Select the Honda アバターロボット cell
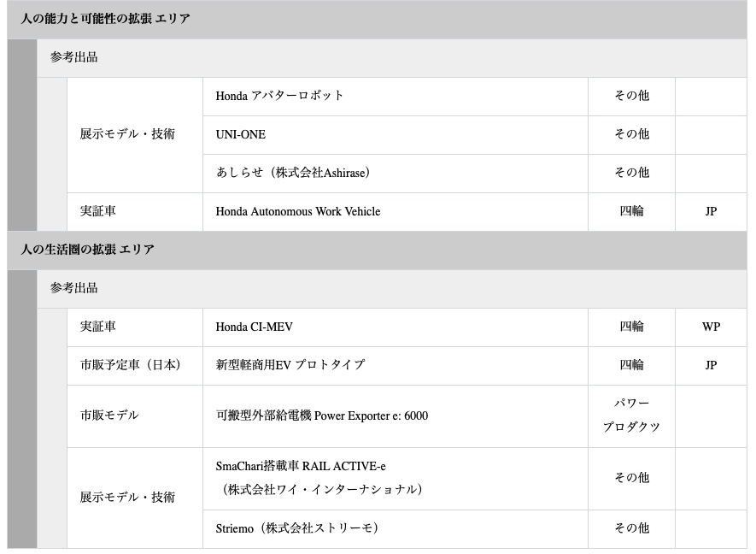Image resolution: width=756 pixels, height=554 pixels. click(x=280, y=96)
